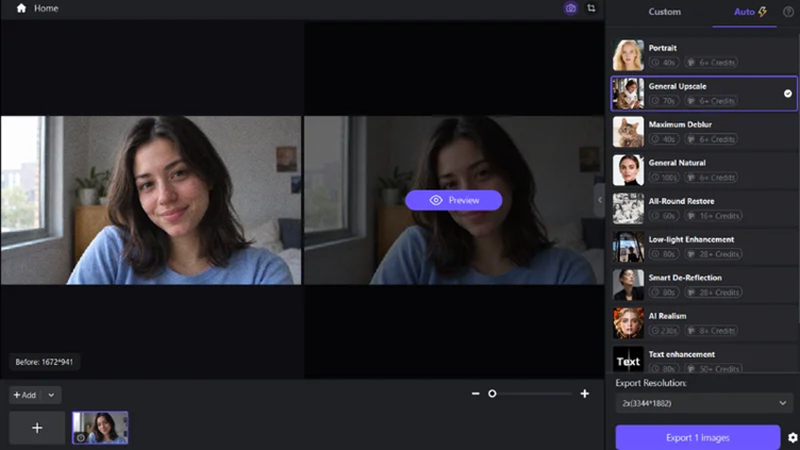Click the Low-light Enhancement 28+ Credits badge
Image resolution: width=800 pixels, height=450 pixels.
[x=713, y=254]
